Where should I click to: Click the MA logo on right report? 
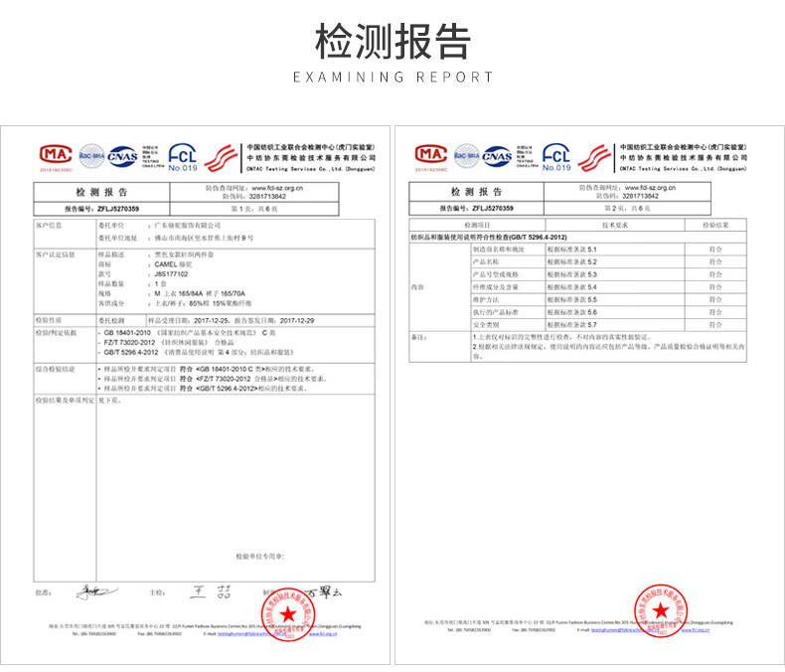[x=430, y=154]
